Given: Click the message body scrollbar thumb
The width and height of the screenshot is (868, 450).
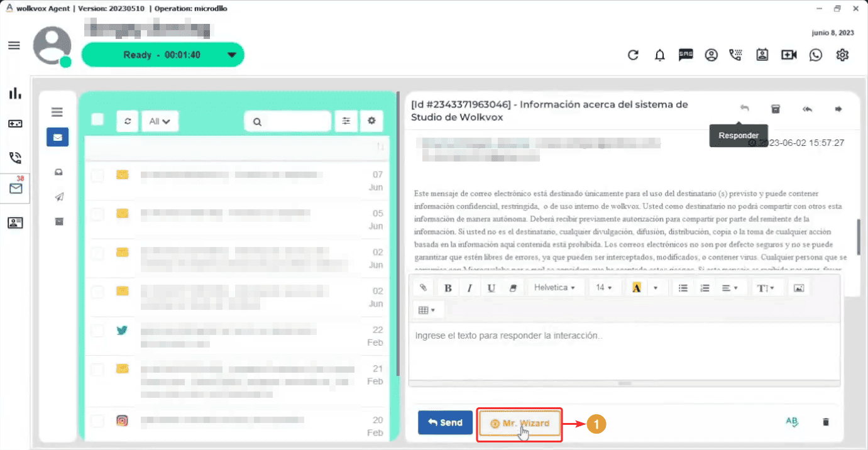Looking at the screenshot, I should pyautogui.click(x=858, y=237).
